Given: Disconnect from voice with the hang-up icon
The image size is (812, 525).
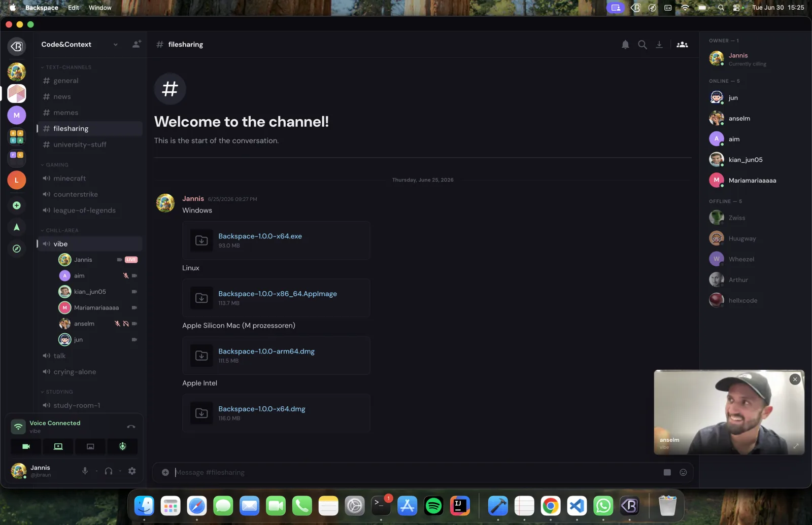Looking at the screenshot, I should click(x=131, y=427).
